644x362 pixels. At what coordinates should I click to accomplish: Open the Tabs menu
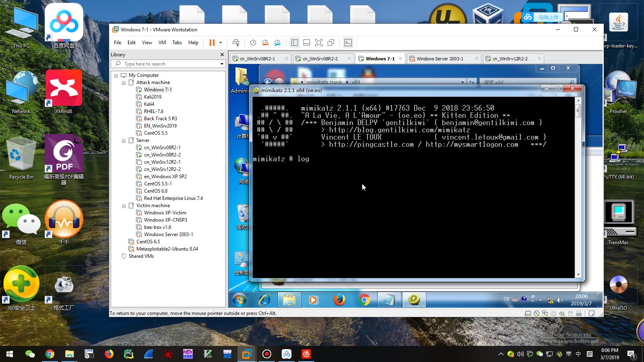tap(177, 43)
